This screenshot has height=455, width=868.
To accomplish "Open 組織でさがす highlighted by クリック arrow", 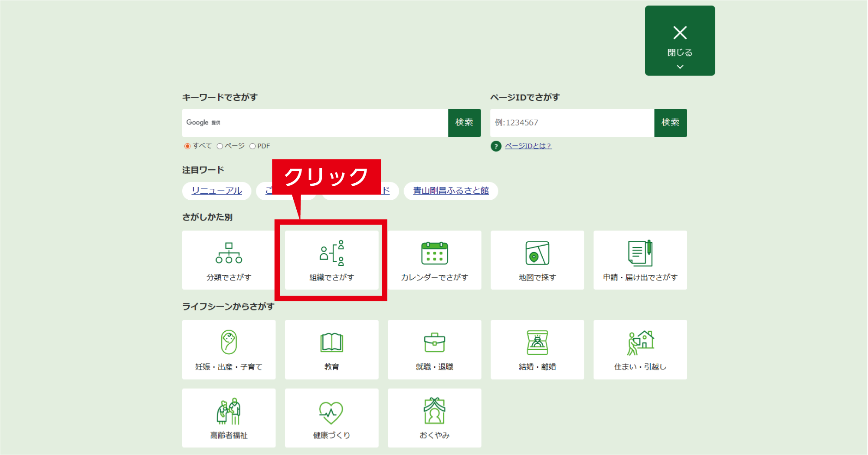I will point(331,260).
